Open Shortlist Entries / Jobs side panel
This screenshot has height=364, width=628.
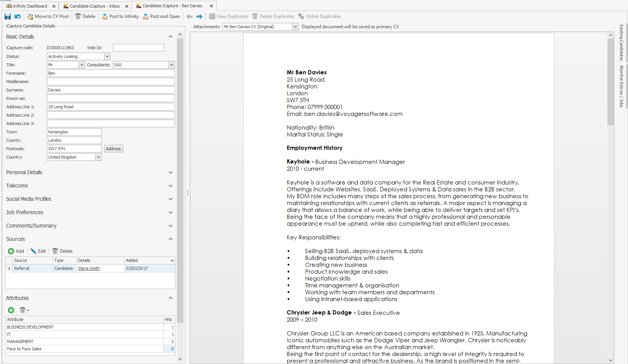621,86
